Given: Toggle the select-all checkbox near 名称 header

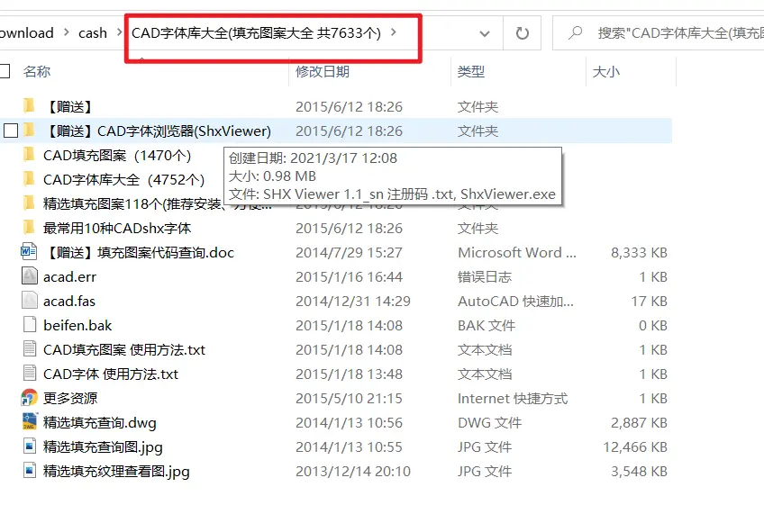Looking at the screenshot, I should point(5,71).
